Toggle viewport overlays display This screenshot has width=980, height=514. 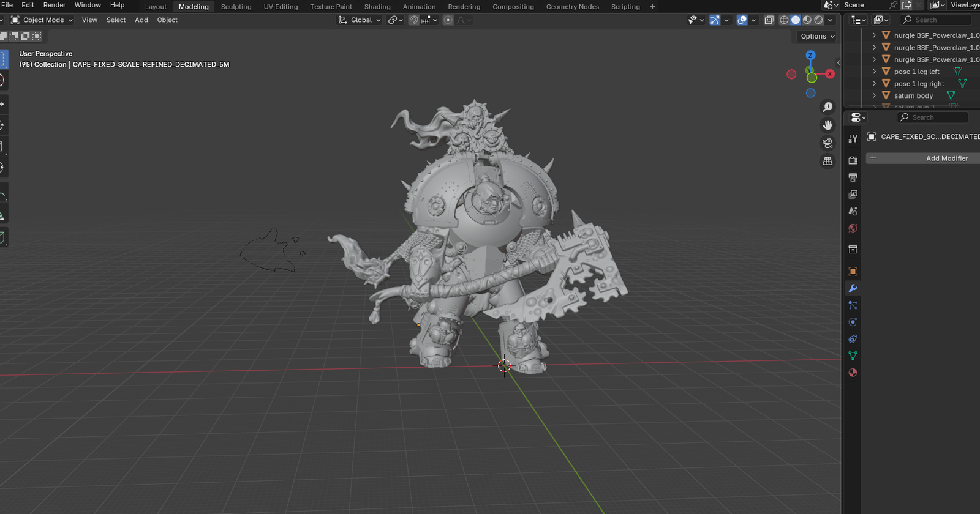click(742, 20)
